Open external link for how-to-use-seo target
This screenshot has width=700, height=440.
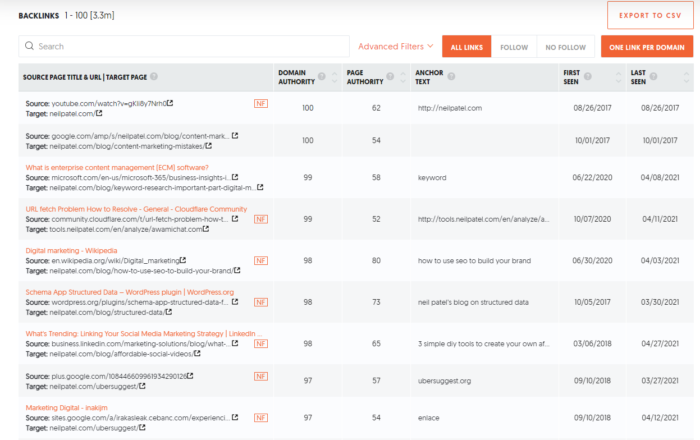pyautogui.click(x=237, y=270)
